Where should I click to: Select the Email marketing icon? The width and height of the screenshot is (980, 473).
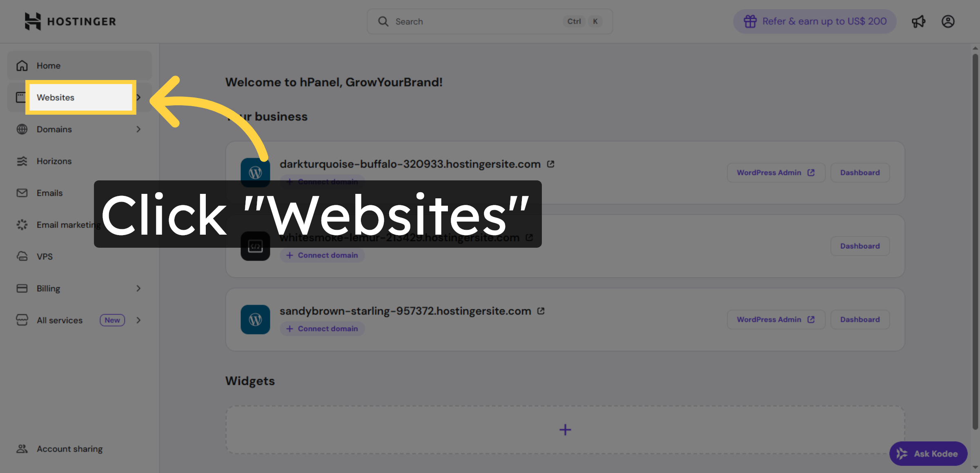tap(22, 224)
